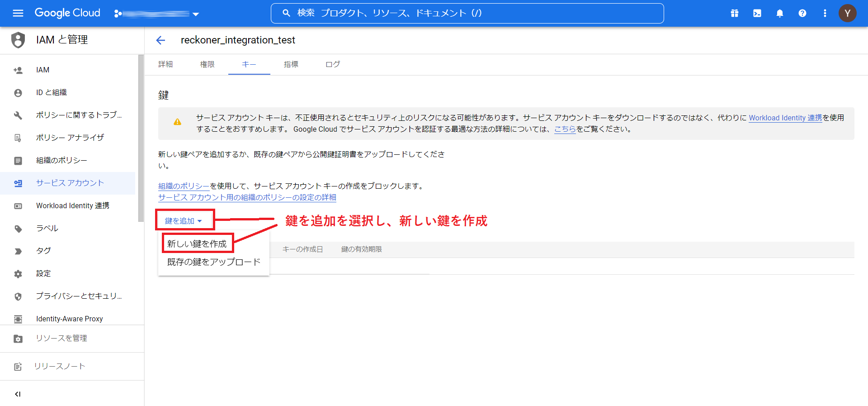Click the Google Cloud logo

pyautogui.click(x=67, y=13)
